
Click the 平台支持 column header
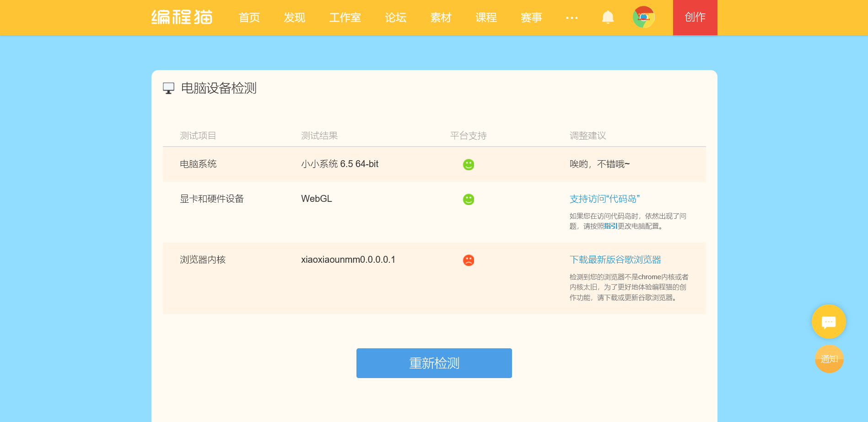tap(469, 135)
